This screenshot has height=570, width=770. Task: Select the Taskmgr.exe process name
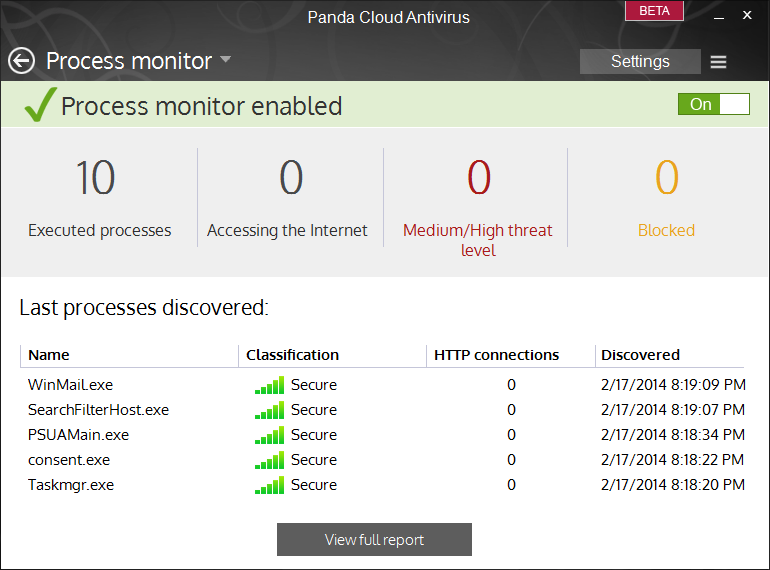point(71,485)
